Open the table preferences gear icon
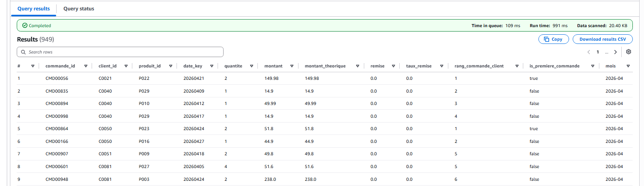The height and width of the screenshot is (186, 644). coord(628,52)
